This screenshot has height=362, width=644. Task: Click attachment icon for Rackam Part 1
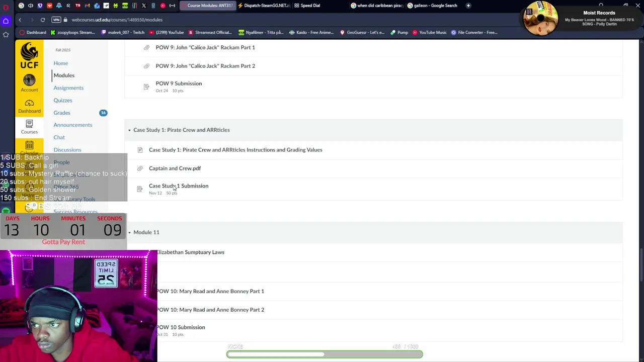pyautogui.click(x=146, y=47)
